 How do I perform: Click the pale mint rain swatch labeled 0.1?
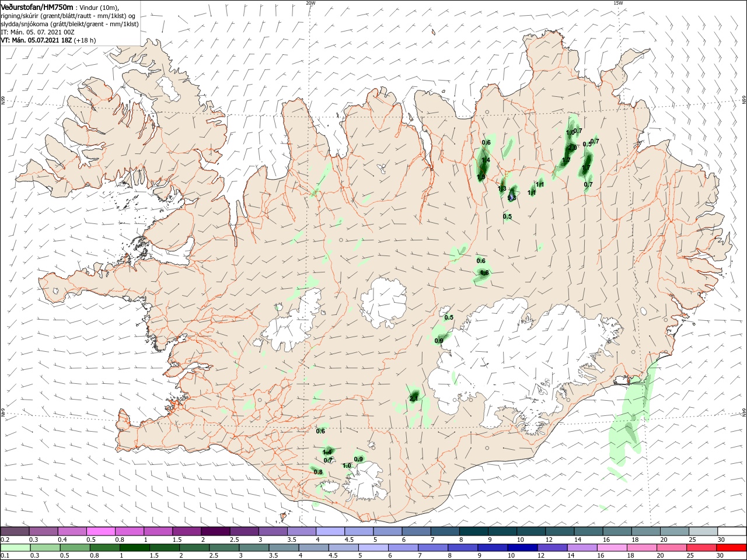(15, 548)
